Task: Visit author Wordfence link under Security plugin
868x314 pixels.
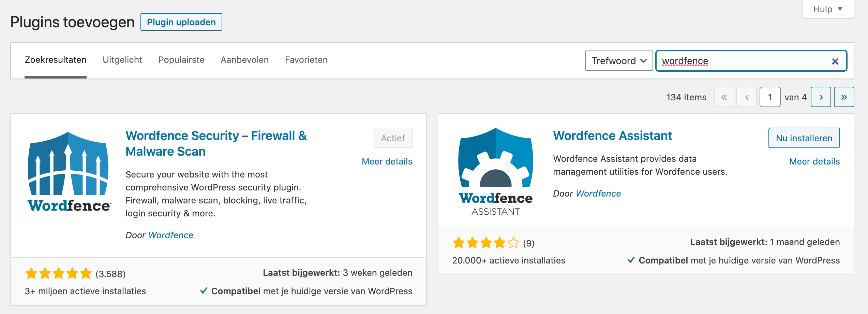Action: coord(171,235)
